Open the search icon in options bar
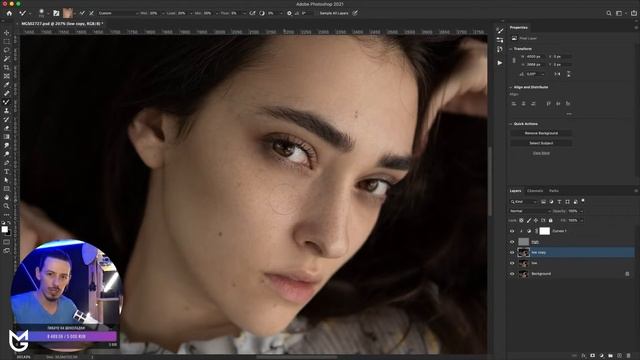Screen dimensions: 640x360 tap(609, 13)
